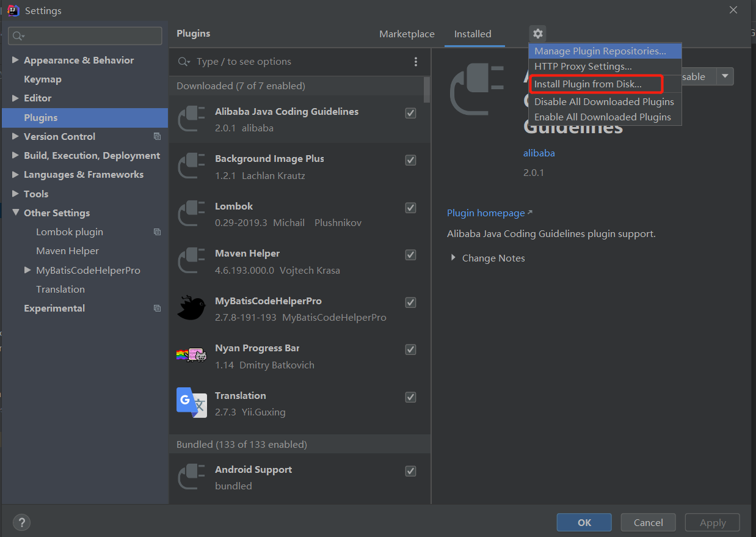Open the plugin search options kebab menu
This screenshot has height=537, width=756.
click(x=416, y=62)
